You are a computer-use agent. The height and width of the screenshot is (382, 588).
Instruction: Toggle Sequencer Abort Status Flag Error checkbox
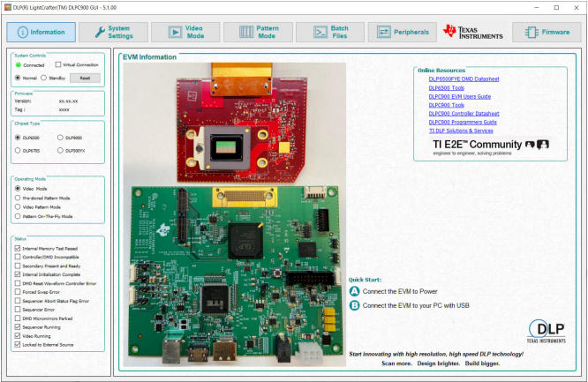(18, 301)
